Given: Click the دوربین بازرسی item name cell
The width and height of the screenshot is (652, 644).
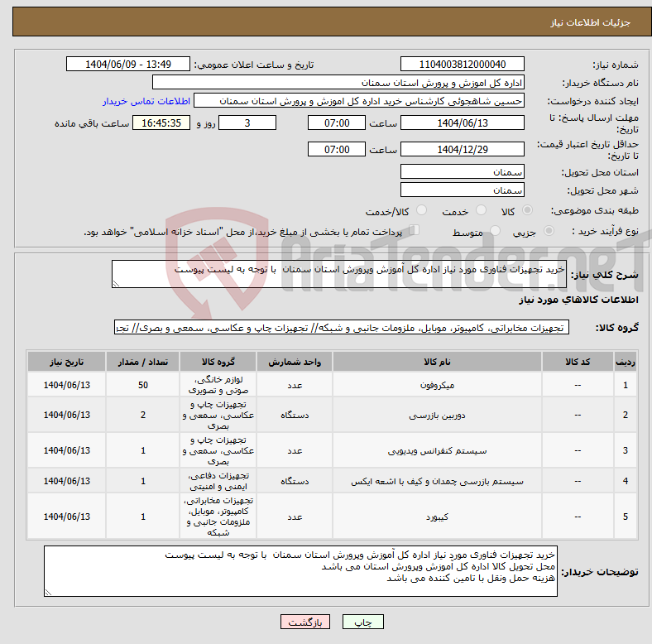Looking at the screenshot, I should coord(437,416).
